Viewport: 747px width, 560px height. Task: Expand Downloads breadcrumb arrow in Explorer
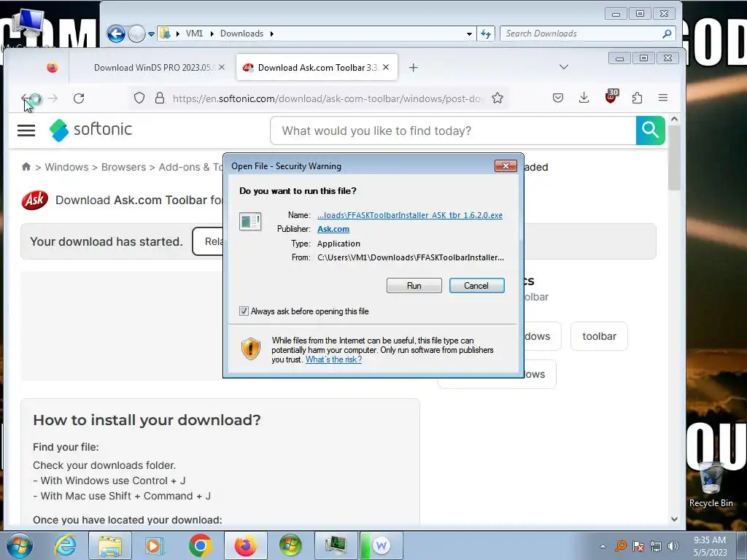[x=271, y=34]
